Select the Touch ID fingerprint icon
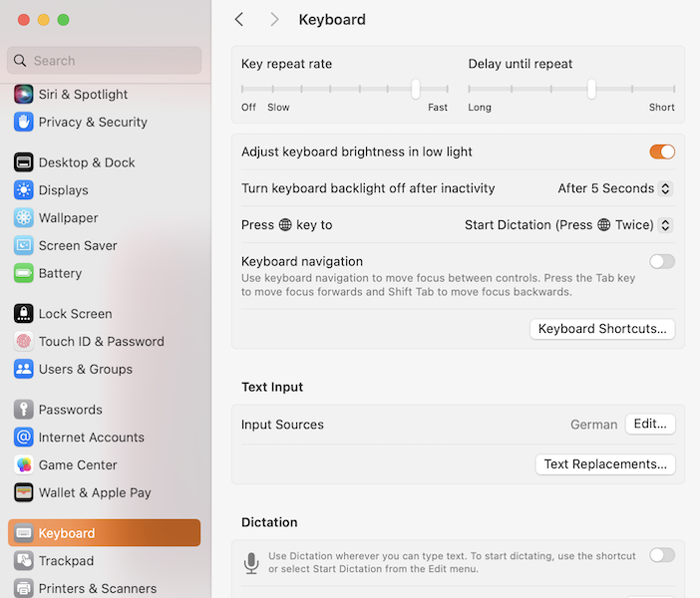This screenshot has height=598, width=700. 23,342
